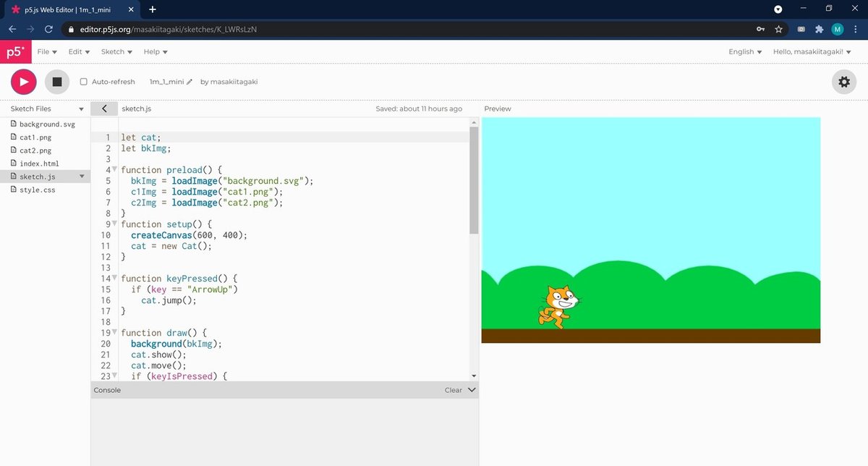Open saved password key icon
This screenshot has width=868, height=466.
760,29
